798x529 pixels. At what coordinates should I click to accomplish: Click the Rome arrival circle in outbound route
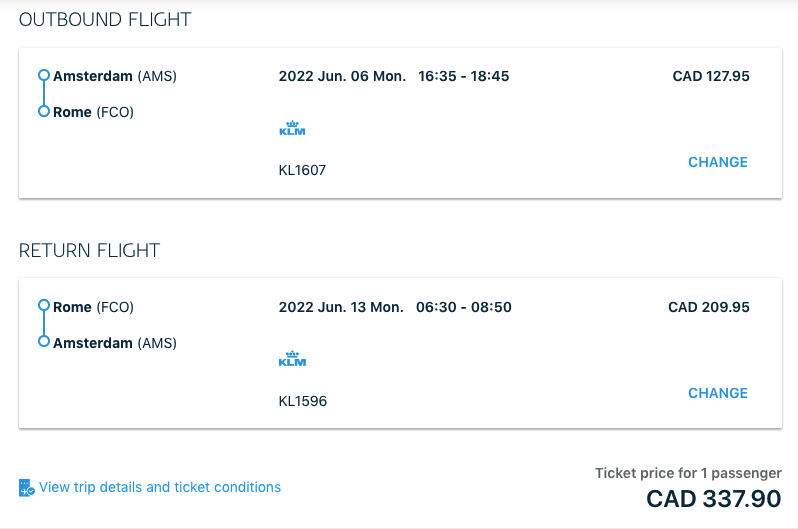click(44, 111)
